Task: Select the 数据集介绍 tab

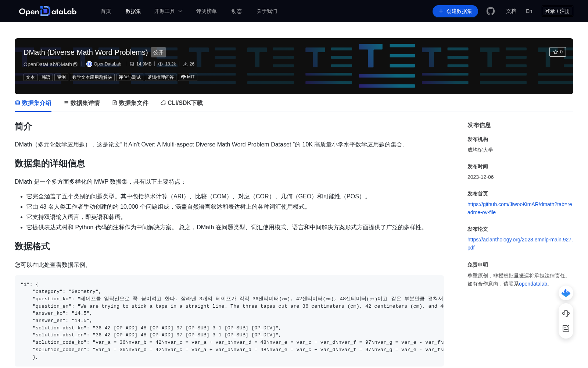Action: 33,103
